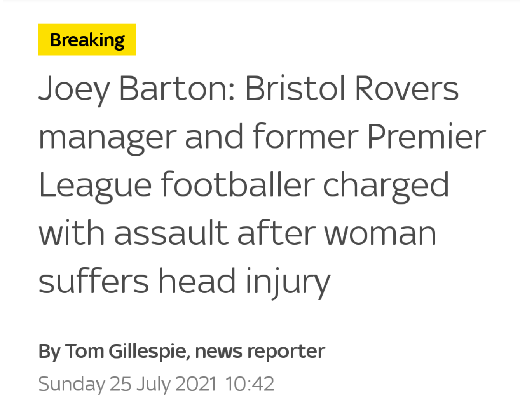The image size is (520, 420).
Task: Click the word manager in headline
Action: [x=108, y=139]
